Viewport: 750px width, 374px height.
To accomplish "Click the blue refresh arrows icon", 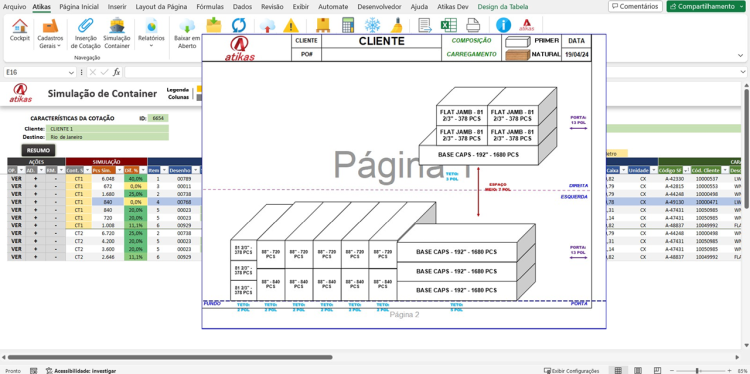I will pos(239,26).
